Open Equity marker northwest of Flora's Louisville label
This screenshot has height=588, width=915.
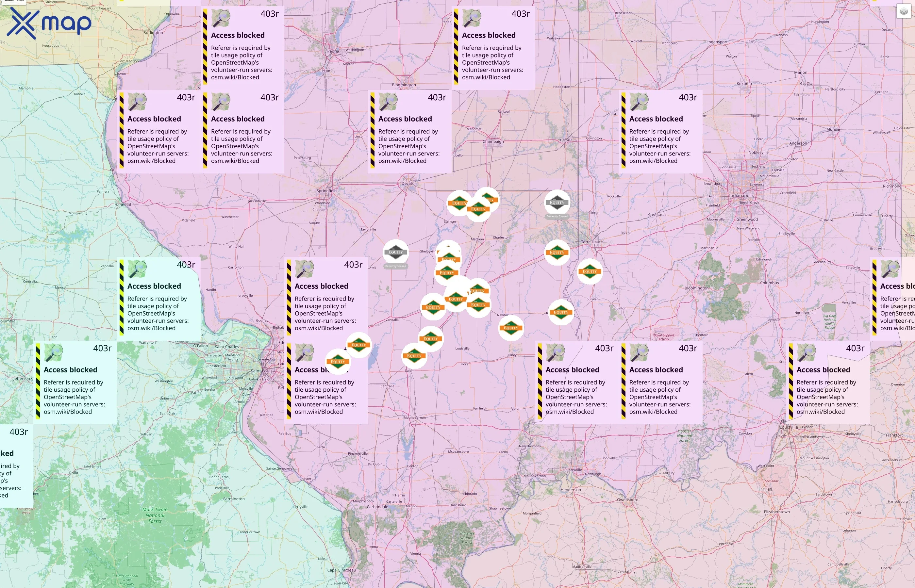[x=430, y=339]
